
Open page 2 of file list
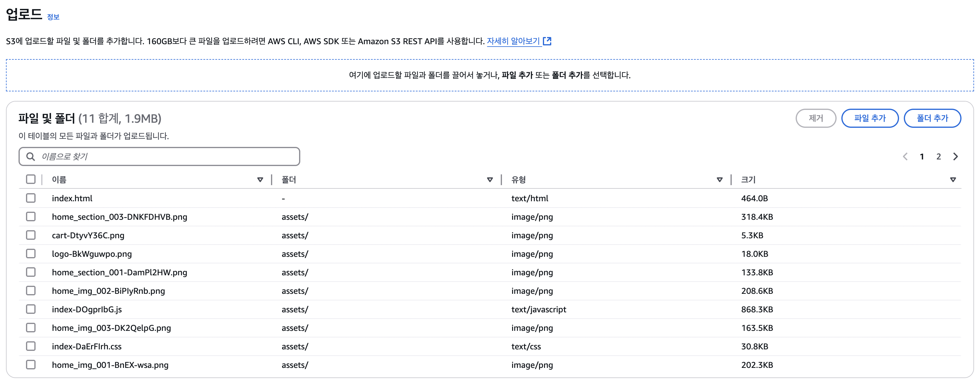pyautogui.click(x=938, y=157)
